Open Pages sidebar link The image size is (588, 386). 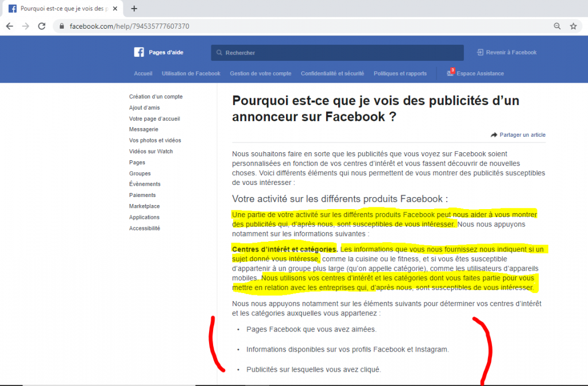coord(137,163)
